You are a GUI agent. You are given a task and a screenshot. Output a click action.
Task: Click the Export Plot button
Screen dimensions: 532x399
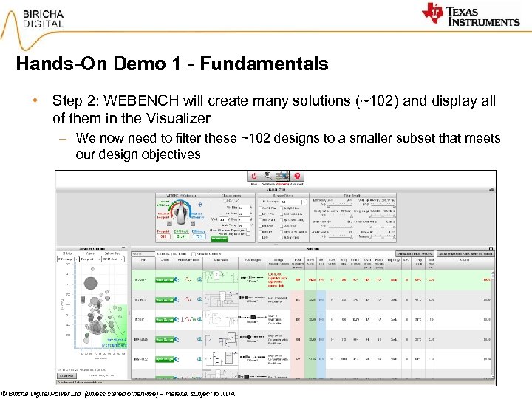[66, 376]
